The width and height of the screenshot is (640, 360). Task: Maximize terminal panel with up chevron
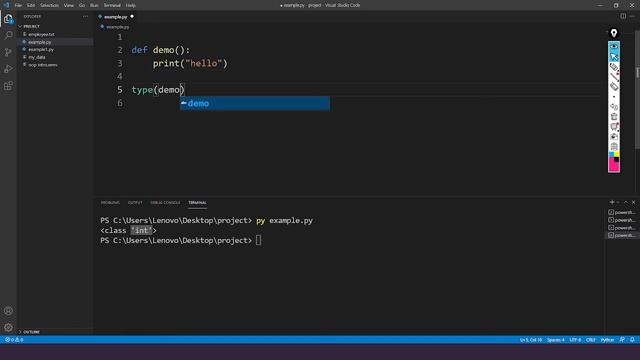click(626, 202)
